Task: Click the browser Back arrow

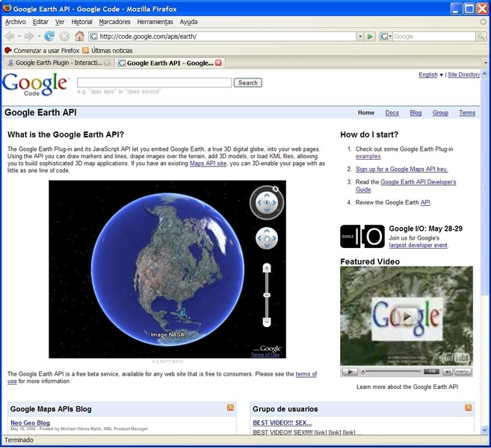Action: 10,36
